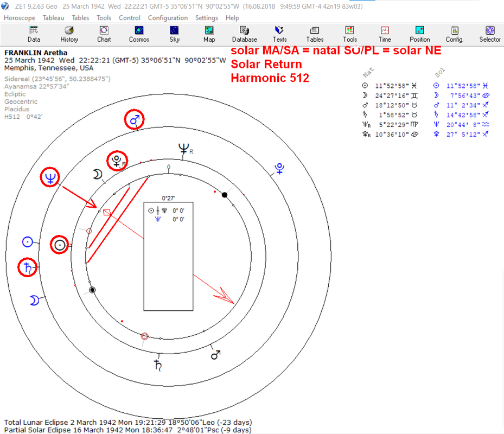Click the blue solar Sun glyph at chart left
This screenshot has width=504, height=434.
tap(27, 242)
